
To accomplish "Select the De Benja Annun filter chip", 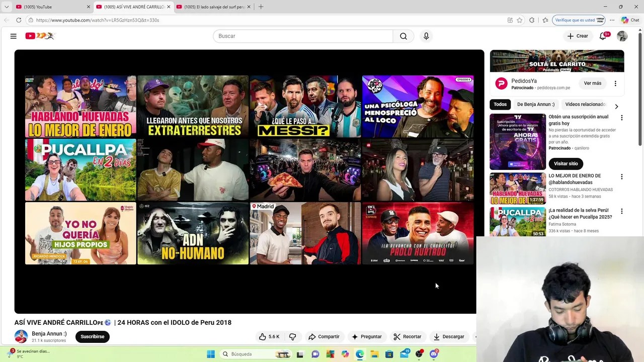I will click(x=536, y=105).
